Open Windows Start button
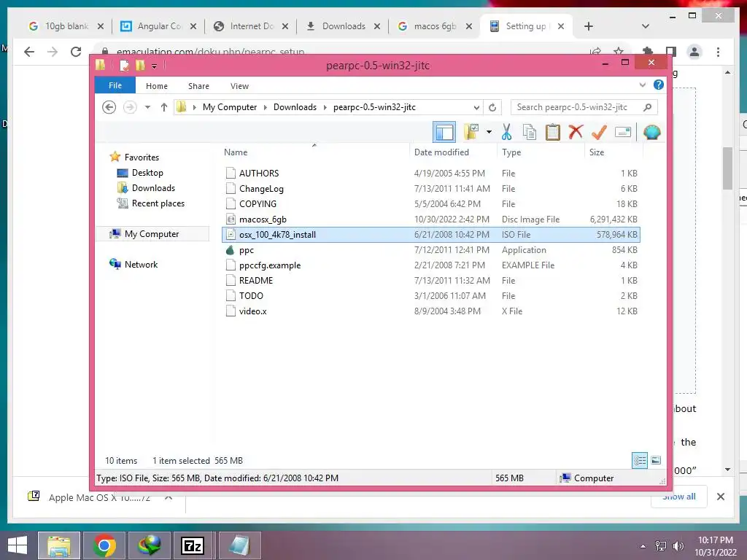Image resolution: width=747 pixels, height=560 pixels. [x=18, y=545]
